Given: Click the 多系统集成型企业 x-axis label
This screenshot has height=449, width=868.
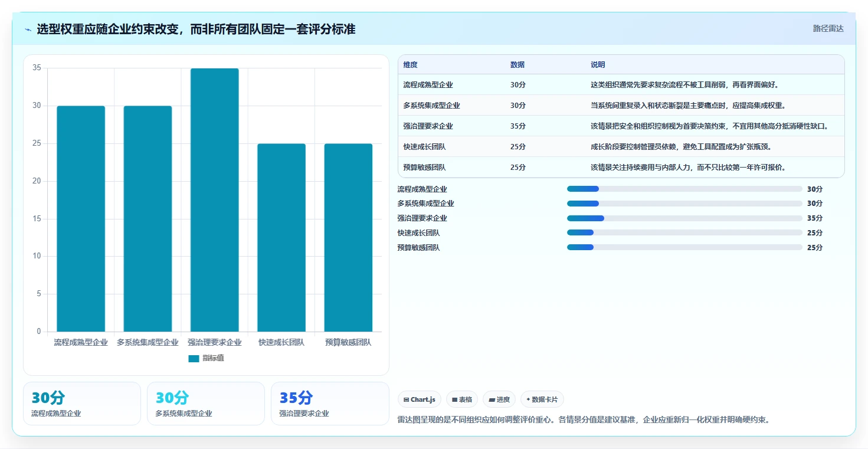Looking at the screenshot, I should click(148, 342).
